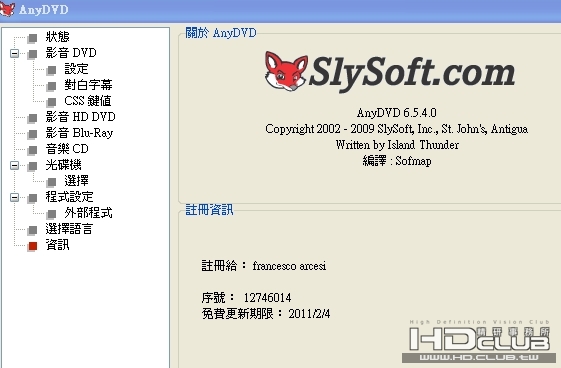Viewport: 561px width, 368px height.
Task: Click the 註冊給 label
Action: [224, 266]
